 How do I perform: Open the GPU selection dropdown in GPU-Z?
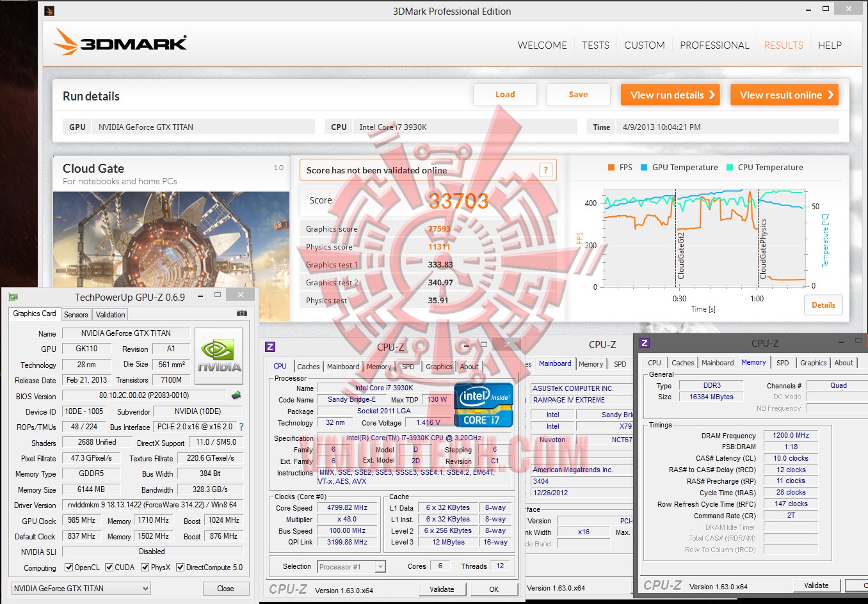pyautogui.click(x=81, y=588)
